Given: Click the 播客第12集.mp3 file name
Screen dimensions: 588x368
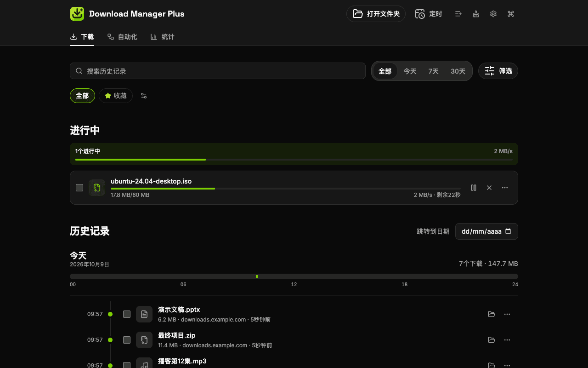Looking at the screenshot, I should point(182,361).
